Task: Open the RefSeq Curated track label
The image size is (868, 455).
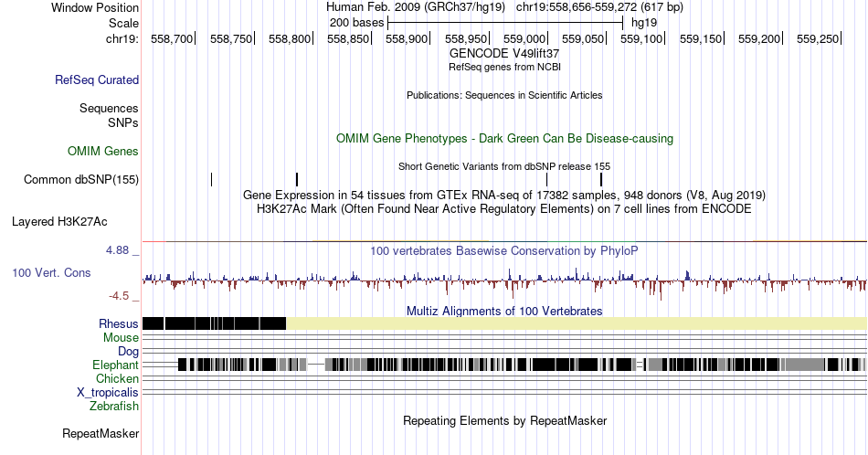Action: click(x=96, y=79)
